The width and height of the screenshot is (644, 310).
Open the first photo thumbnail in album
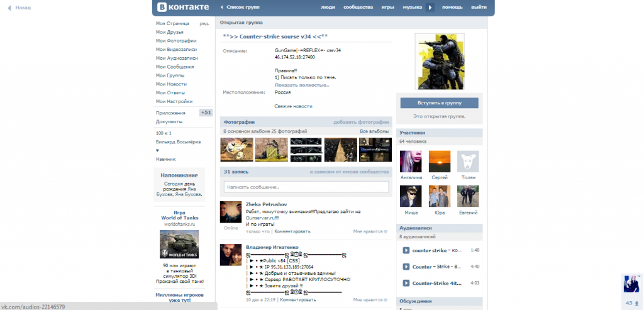click(236, 150)
